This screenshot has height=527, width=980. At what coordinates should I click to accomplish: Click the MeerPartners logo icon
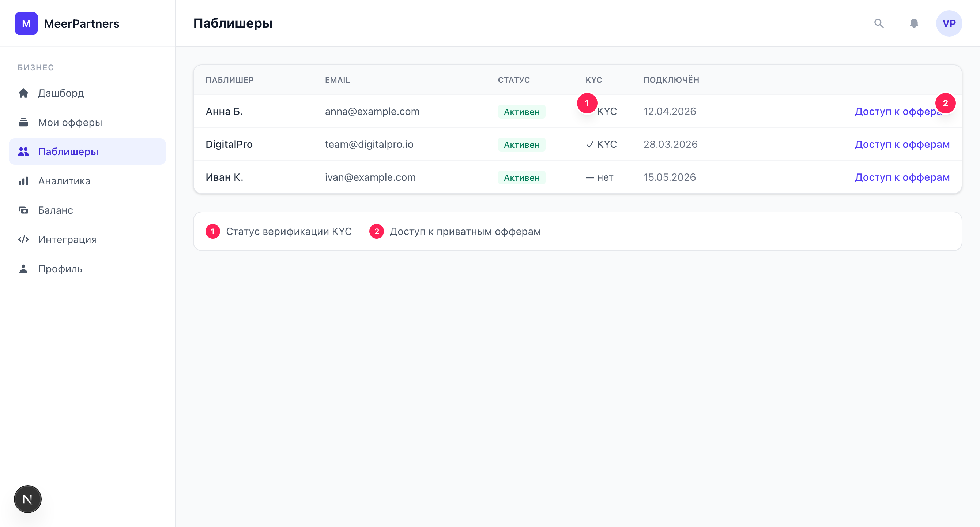point(26,24)
